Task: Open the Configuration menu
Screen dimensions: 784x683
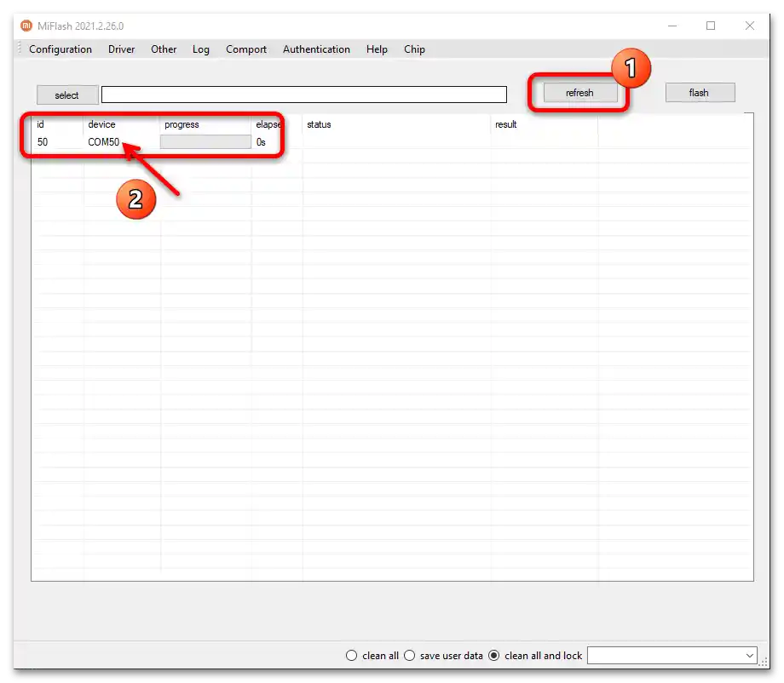Action: pos(61,49)
